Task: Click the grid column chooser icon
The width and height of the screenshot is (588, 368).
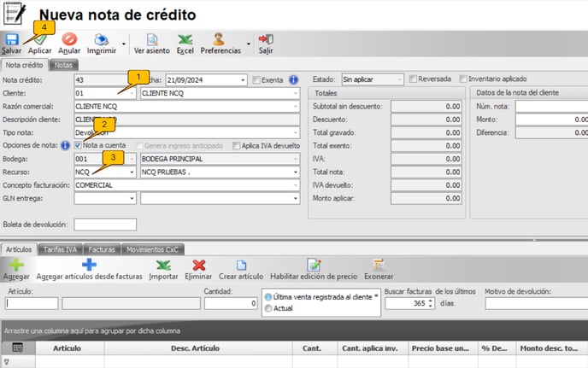Action: [x=18, y=348]
